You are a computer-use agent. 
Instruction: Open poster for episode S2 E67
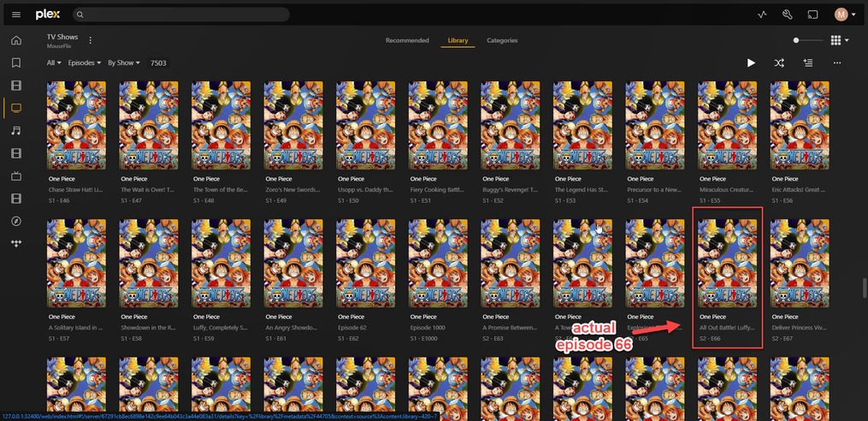click(800, 264)
